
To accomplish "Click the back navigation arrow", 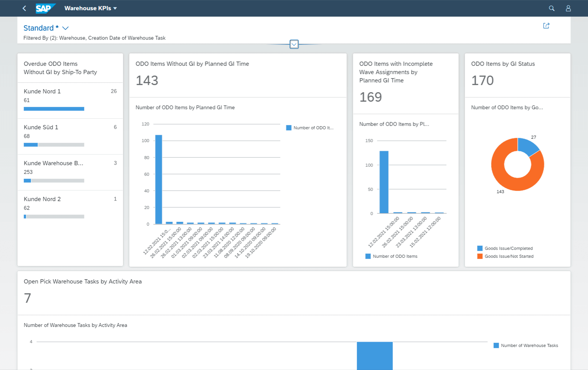I will [x=24, y=8].
